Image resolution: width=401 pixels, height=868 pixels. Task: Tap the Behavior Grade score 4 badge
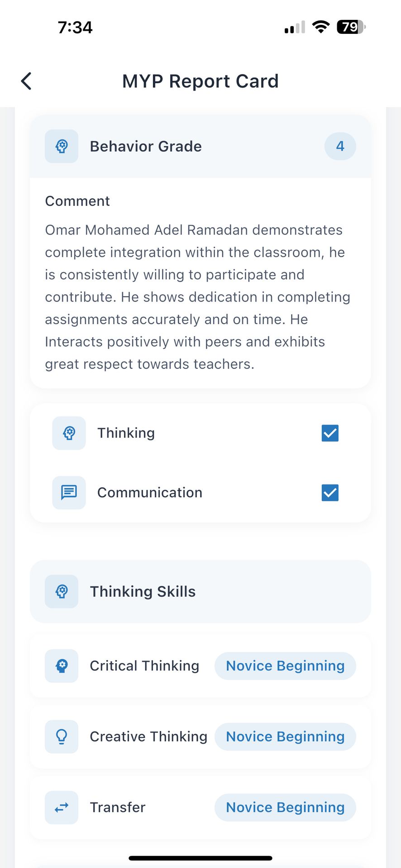tap(340, 146)
